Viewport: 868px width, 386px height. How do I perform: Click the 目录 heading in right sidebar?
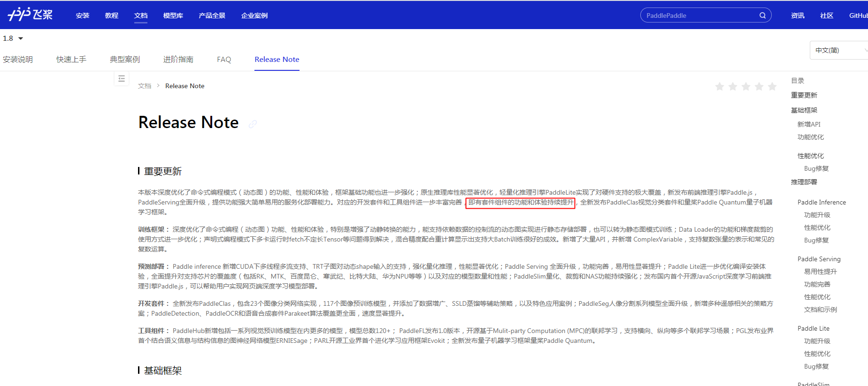tap(798, 81)
